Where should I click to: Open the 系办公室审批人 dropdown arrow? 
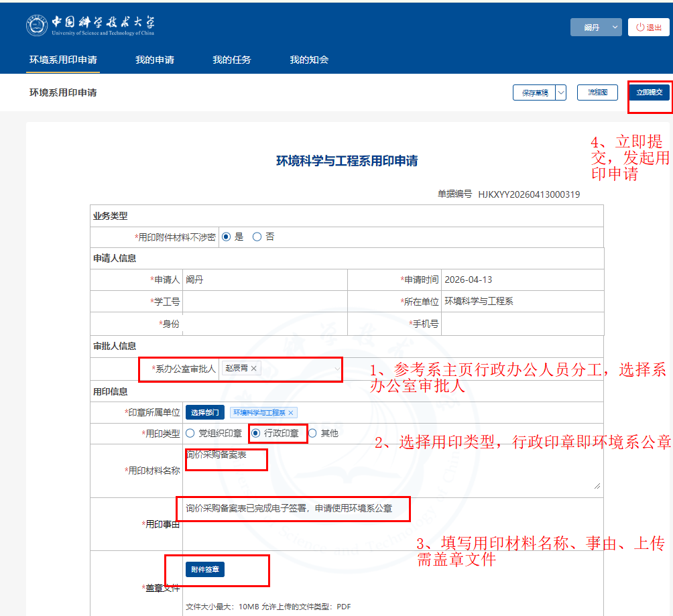(337, 369)
